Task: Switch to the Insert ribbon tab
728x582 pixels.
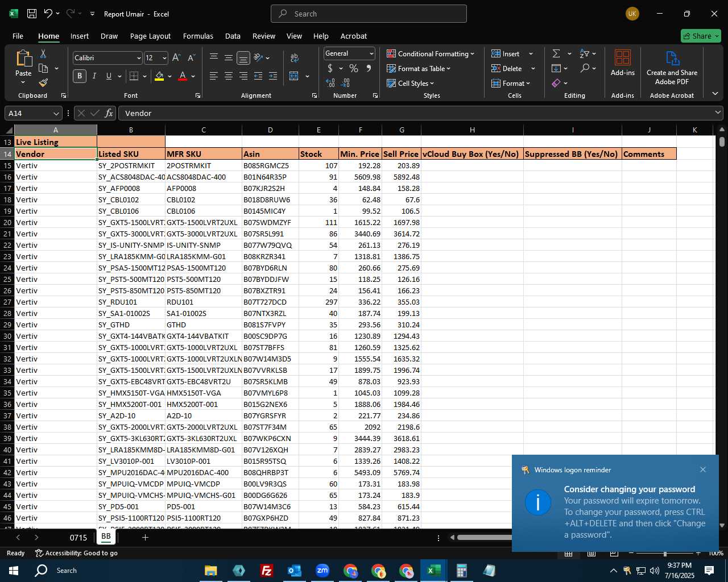Action: 80,36
